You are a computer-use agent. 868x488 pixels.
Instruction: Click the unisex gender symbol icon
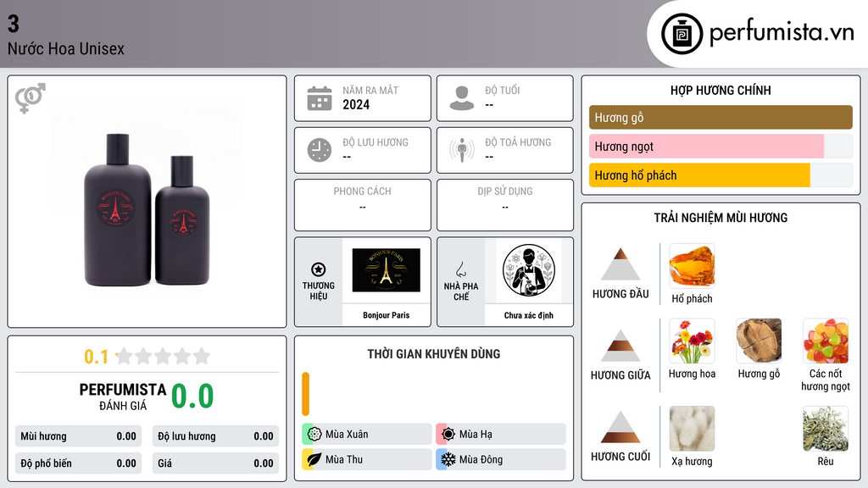(30, 98)
